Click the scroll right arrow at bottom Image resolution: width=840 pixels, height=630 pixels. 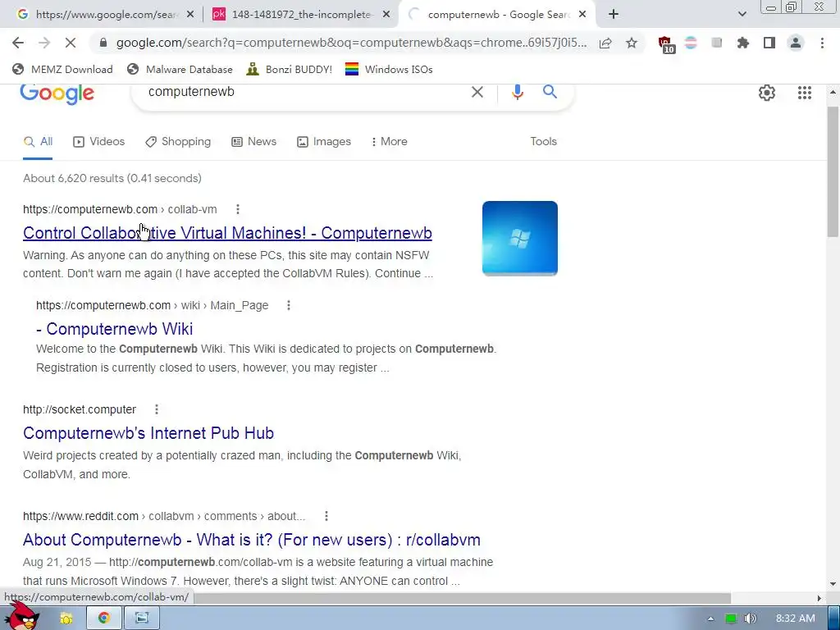[819, 598]
